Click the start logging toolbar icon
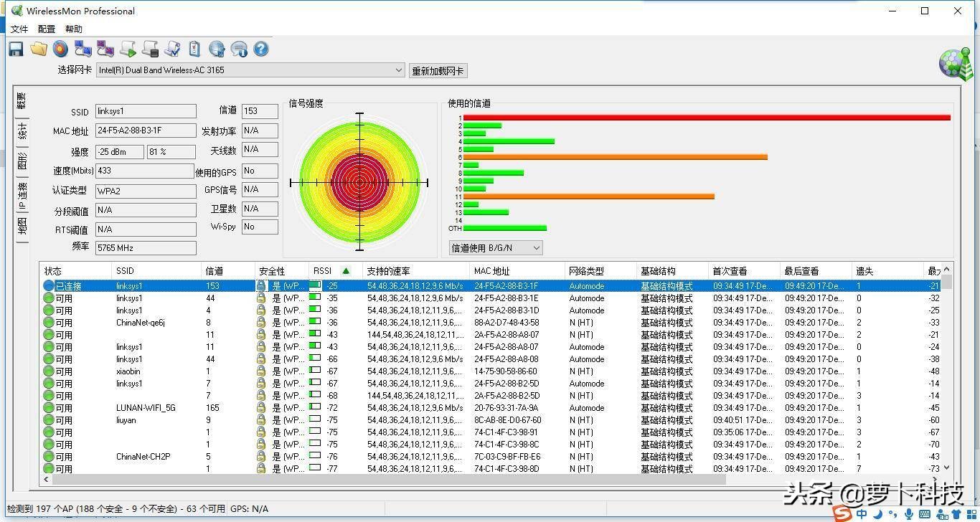 (x=128, y=49)
